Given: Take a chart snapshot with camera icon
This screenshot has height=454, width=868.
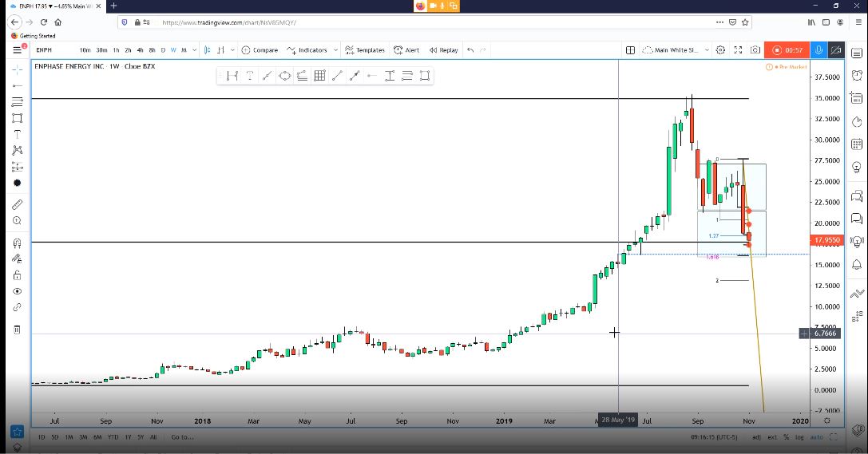Looking at the screenshot, I should point(755,49).
